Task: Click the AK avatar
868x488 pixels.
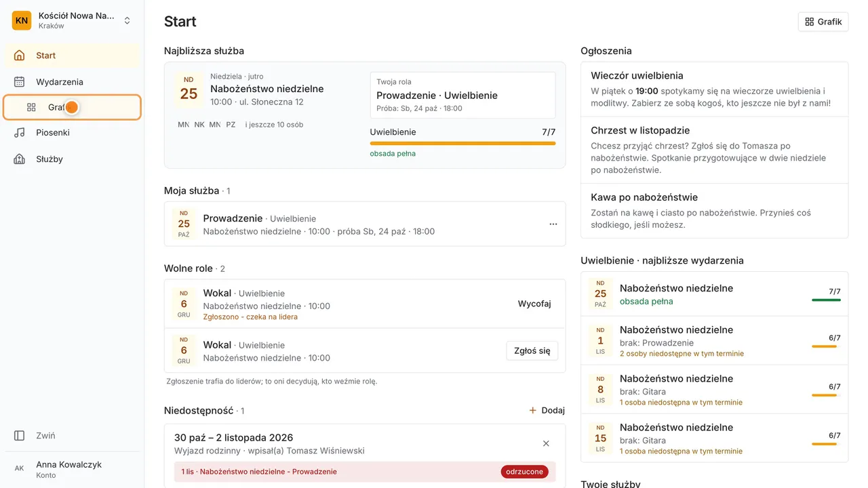Action: click(20, 469)
